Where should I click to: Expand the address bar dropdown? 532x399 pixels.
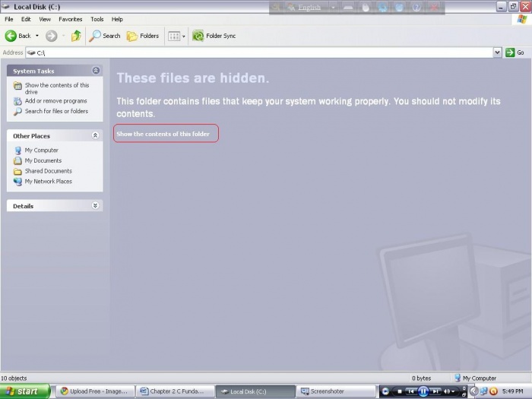tap(497, 52)
